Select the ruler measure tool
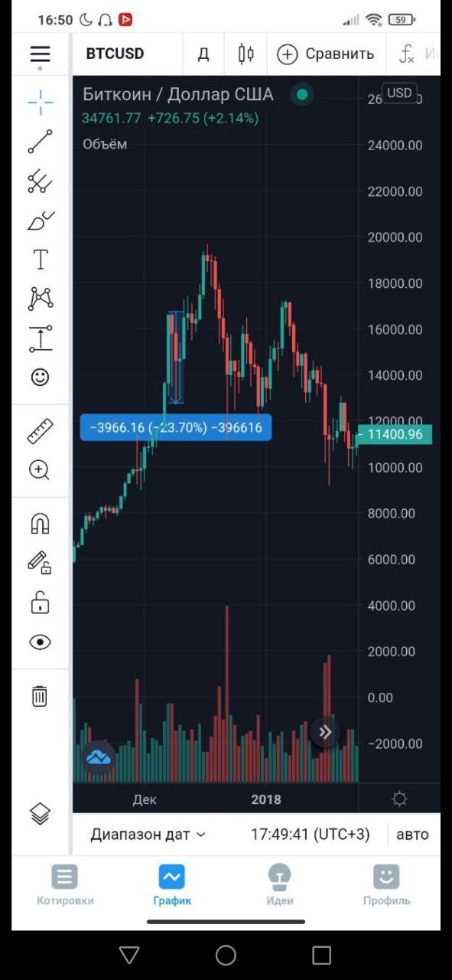The image size is (452, 980). (40, 431)
